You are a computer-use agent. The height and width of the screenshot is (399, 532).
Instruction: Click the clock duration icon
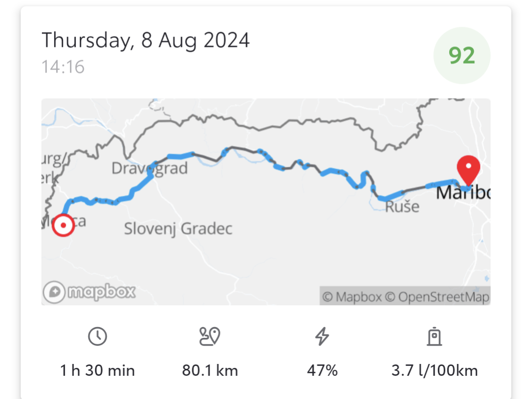pos(97,336)
